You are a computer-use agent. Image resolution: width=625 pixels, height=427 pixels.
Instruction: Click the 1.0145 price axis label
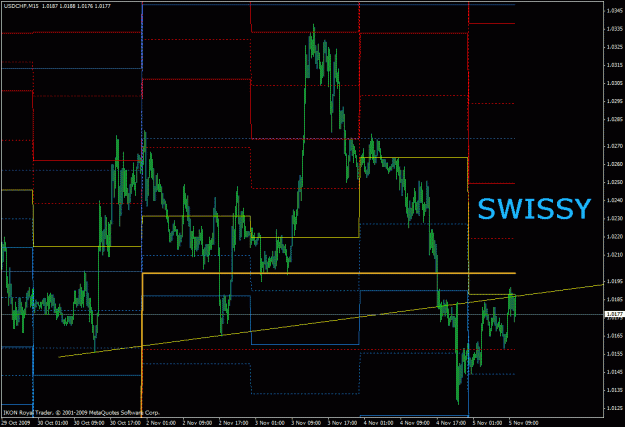click(615, 372)
